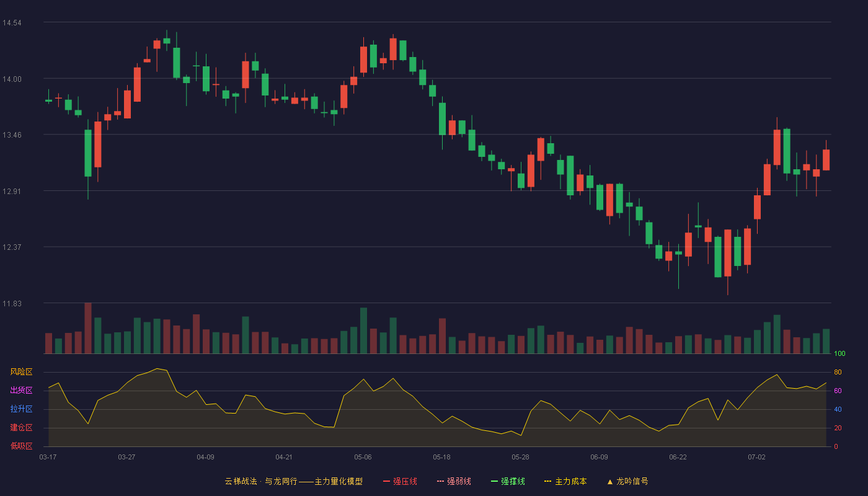Select the first green candlestick above 03-17
Image resolution: width=868 pixels, height=496 pixels.
pos(48,100)
